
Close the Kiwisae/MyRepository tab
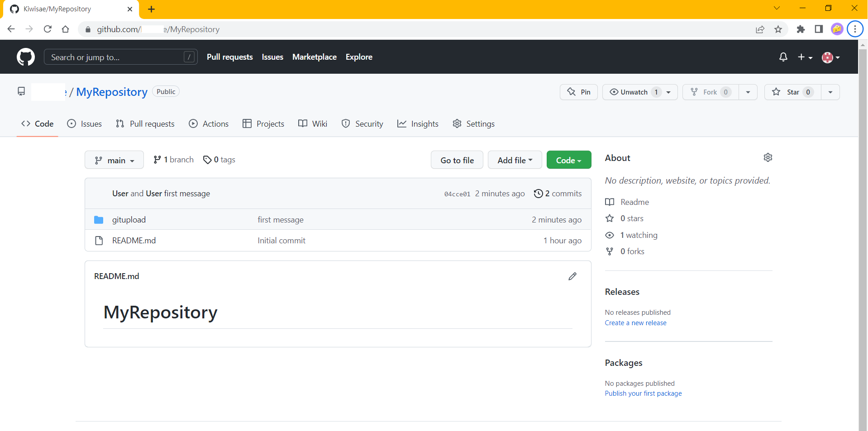[x=130, y=9]
